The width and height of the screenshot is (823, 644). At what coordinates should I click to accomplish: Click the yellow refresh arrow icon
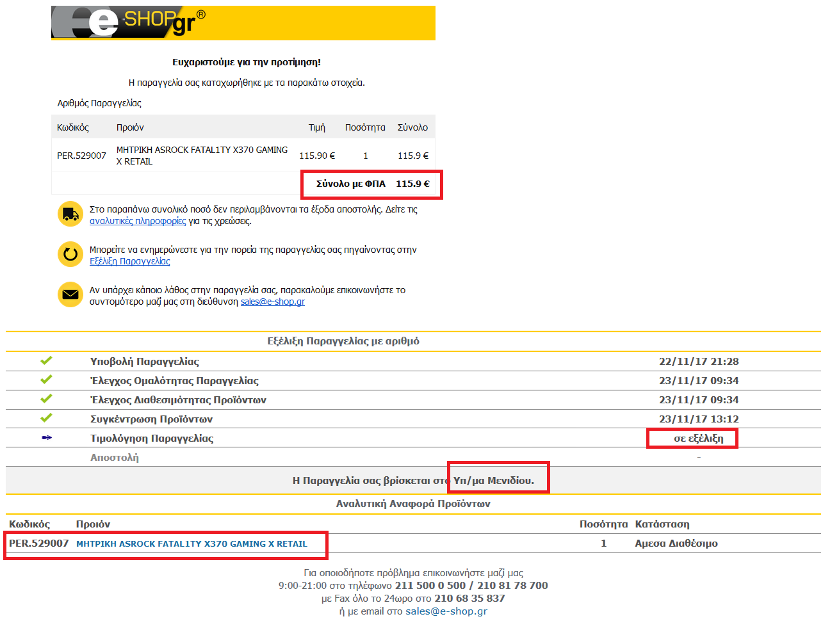(70, 254)
